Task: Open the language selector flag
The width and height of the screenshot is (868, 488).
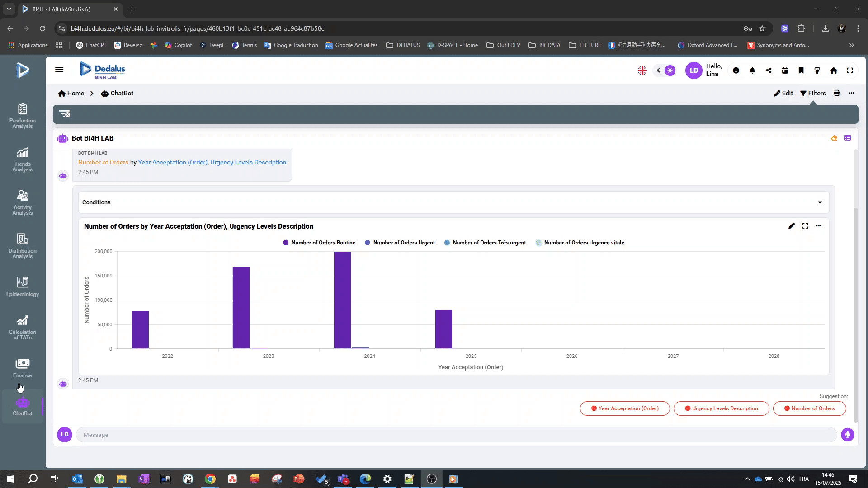Action: tap(642, 70)
